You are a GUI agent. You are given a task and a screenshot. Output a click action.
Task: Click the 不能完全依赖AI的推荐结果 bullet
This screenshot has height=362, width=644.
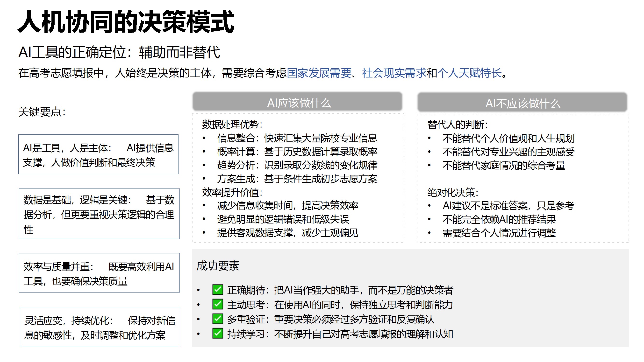(499, 219)
